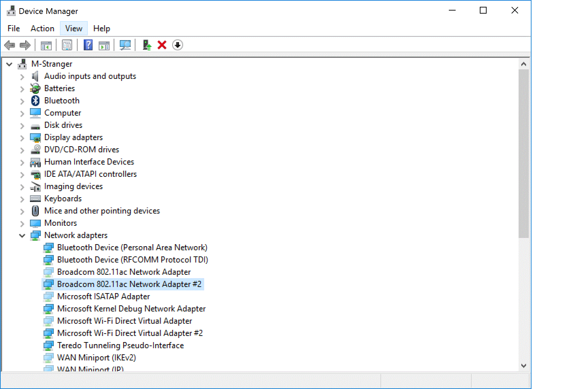
Task: Maximize the Device Manager window
Action: point(483,10)
